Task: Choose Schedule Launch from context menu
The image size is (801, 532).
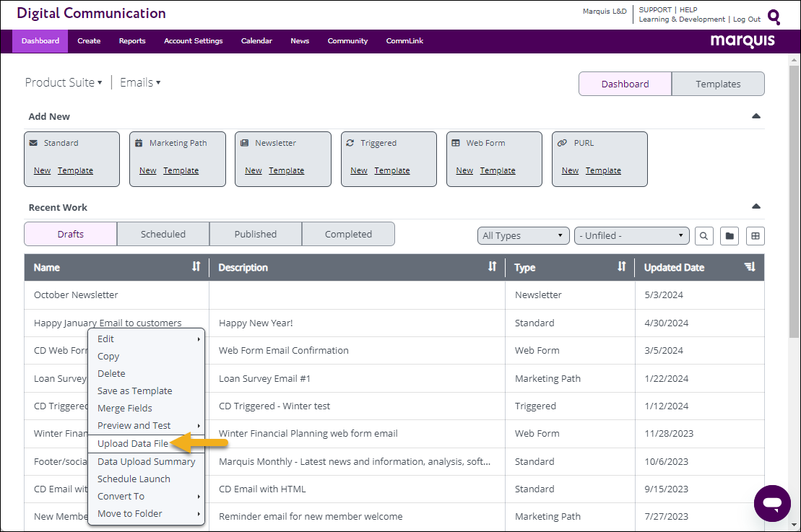Action: click(x=147, y=479)
